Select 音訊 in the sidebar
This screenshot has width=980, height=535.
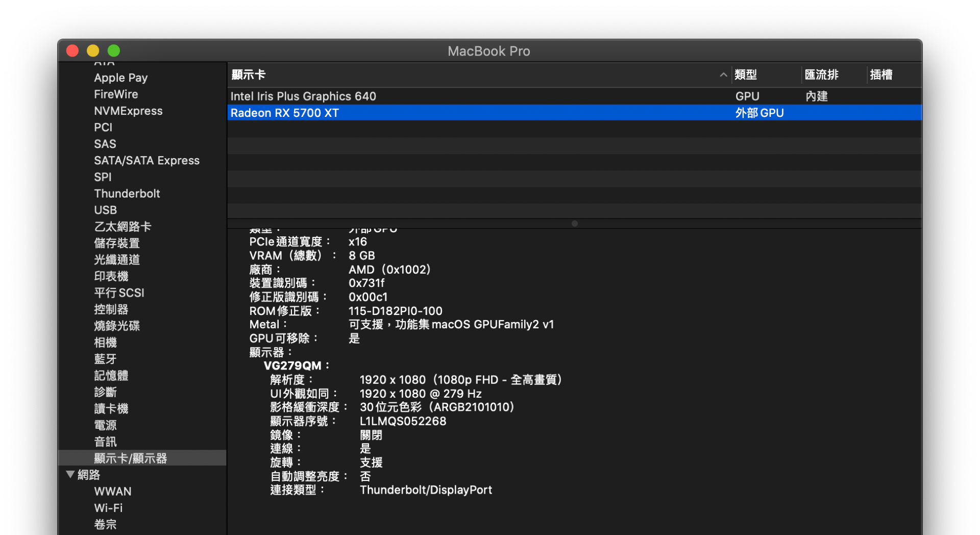pos(106,442)
